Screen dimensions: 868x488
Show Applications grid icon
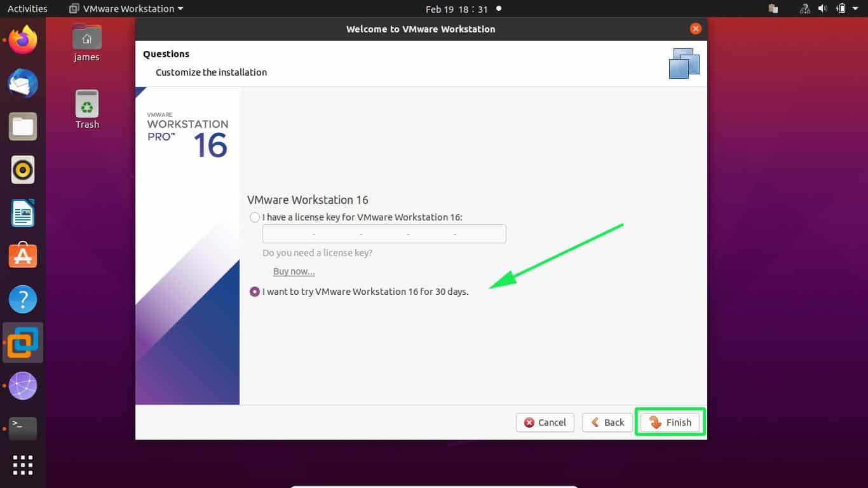(x=23, y=465)
